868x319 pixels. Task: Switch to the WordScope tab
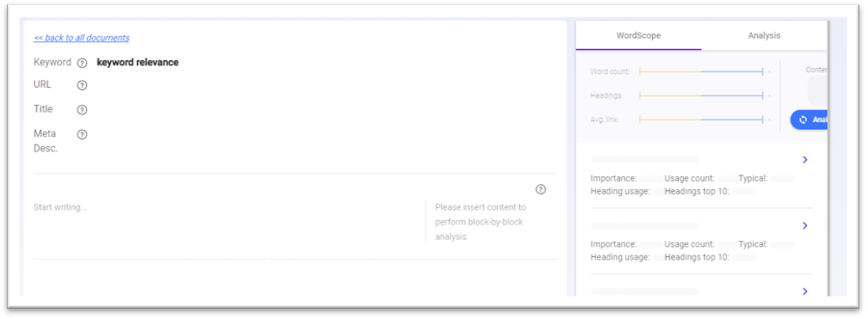coord(638,36)
